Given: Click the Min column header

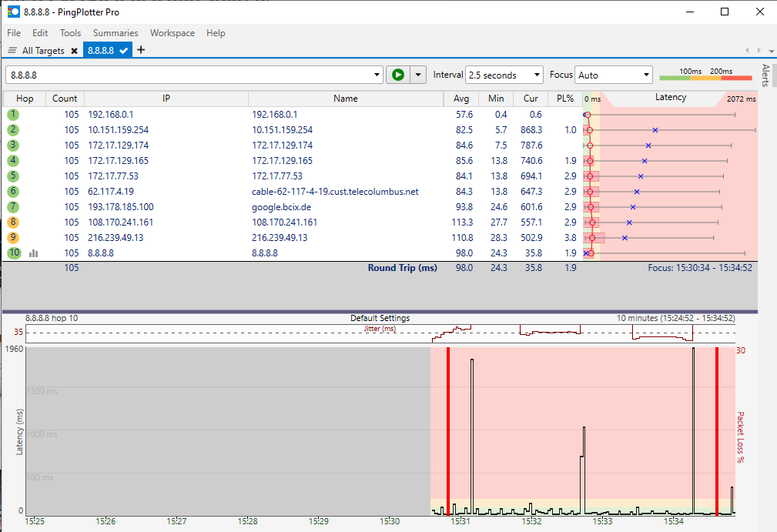Looking at the screenshot, I should click(495, 99).
